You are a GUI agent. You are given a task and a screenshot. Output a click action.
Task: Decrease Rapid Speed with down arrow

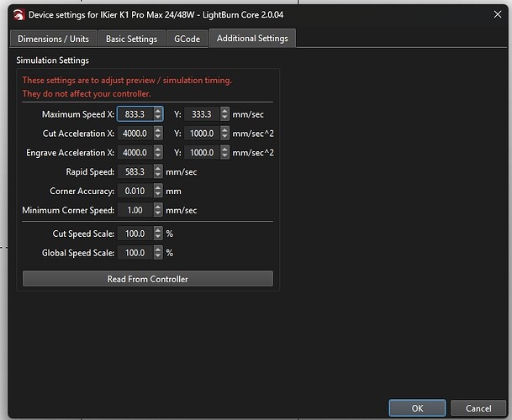[x=158, y=175]
